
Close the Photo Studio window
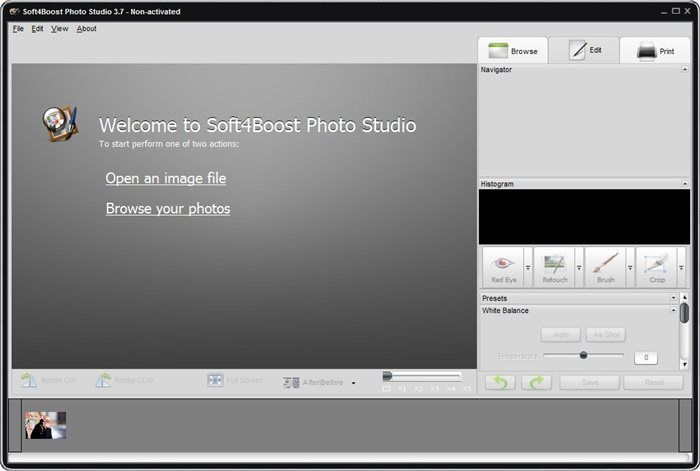point(688,11)
